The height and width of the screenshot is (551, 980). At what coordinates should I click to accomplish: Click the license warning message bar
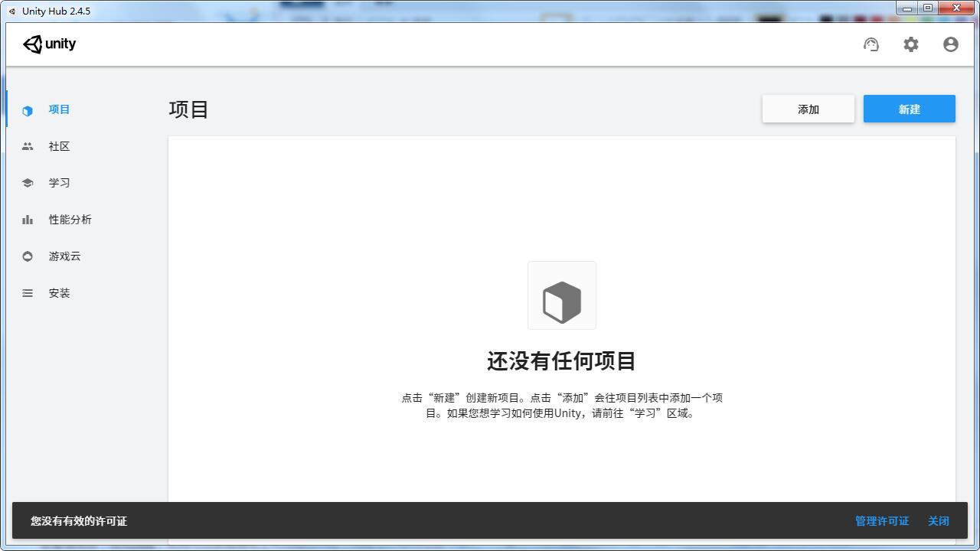click(x=78, y=521)
